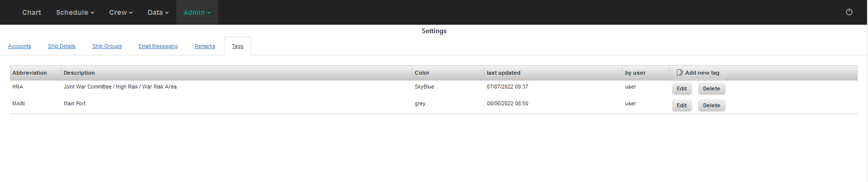Click the Abbreviation column header
The height and width of the screenshot is (182, 868).
[30, 73]
